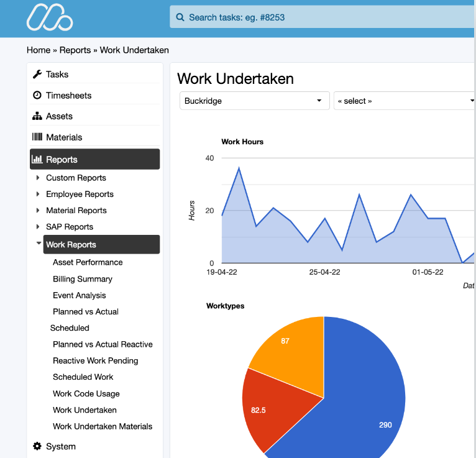Select Work Reports section
Viewport: 476px width, 458px height.
pos(101,244)
